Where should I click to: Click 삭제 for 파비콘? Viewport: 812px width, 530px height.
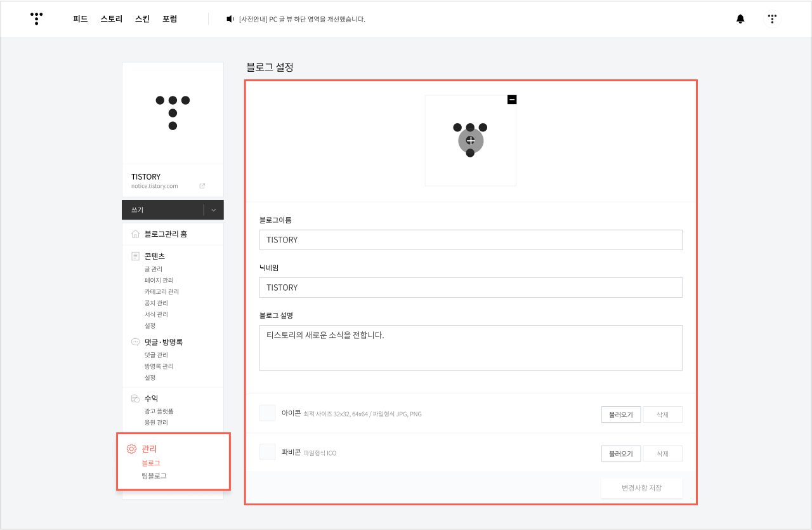tap(663, 454)
